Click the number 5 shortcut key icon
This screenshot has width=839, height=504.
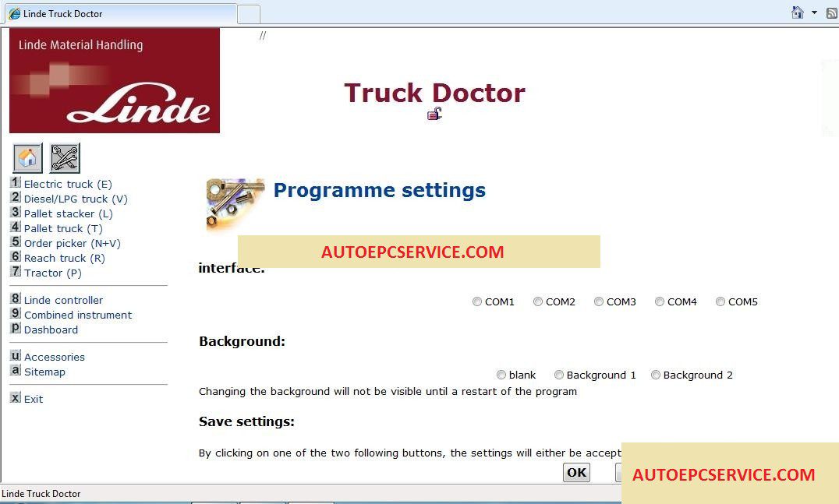point(16,241)
